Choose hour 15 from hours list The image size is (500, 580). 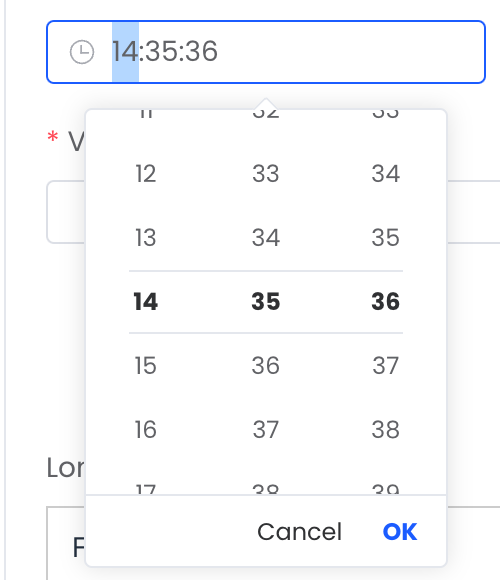point(146,365)
